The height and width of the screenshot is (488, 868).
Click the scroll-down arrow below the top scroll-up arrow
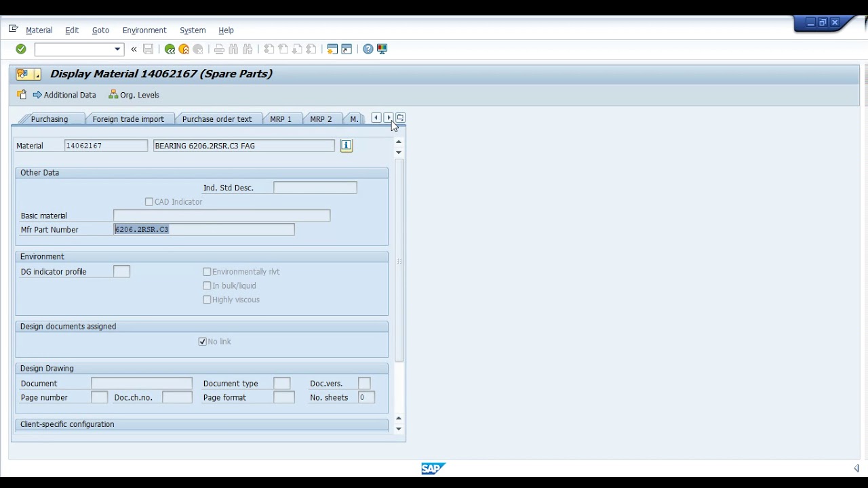[x=399, y=152]
